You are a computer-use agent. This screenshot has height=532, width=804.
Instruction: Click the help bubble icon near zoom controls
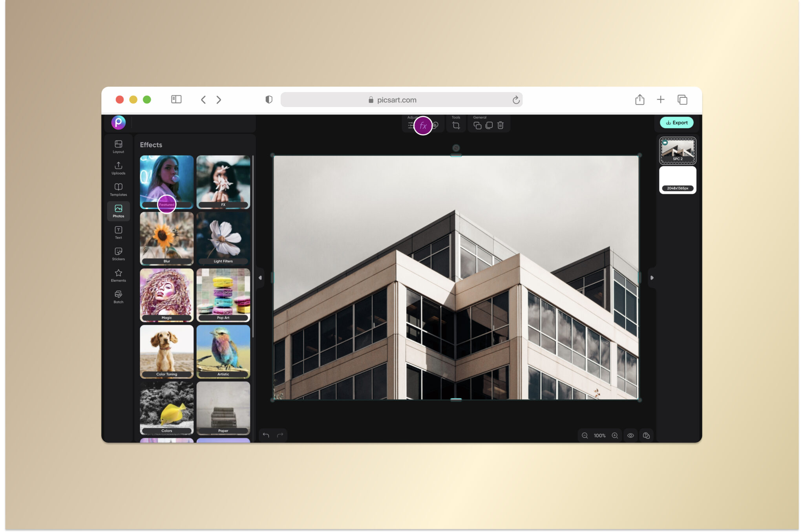tap(646, 435)
